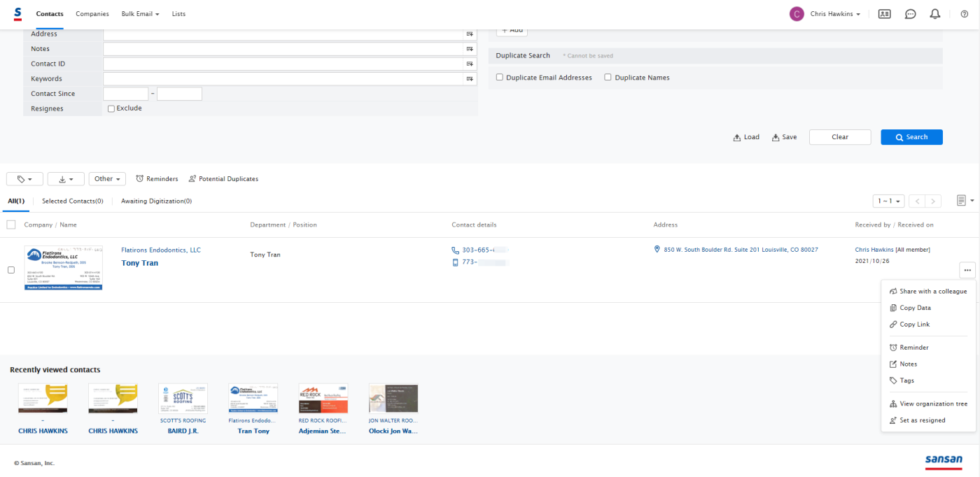Go to the previous results page
This screenshot has height=477, width=980.
pos(917,201)
